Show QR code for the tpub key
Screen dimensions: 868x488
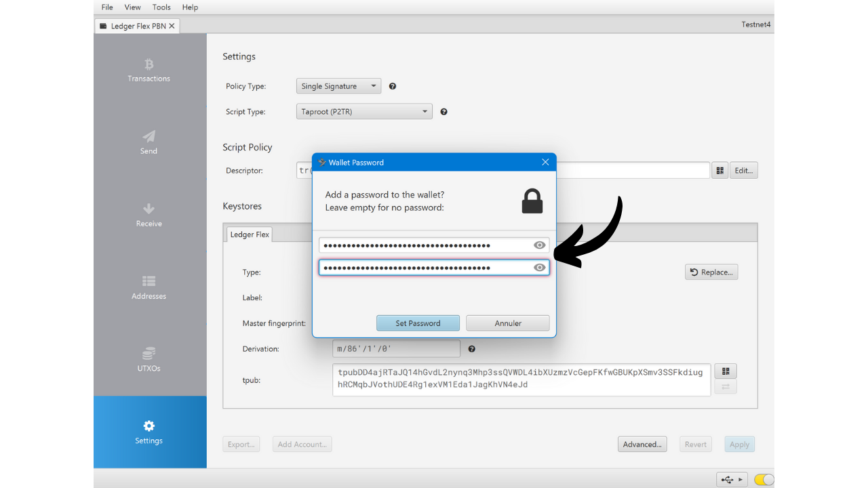tap(726, 371)
